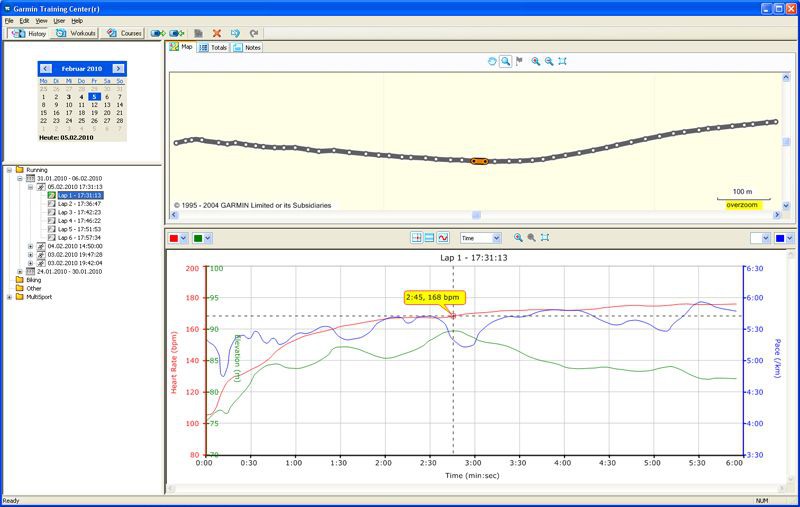Open the Help menu
Screen dimensions: 800x507
pyautogui.click(x=77, y=21)
